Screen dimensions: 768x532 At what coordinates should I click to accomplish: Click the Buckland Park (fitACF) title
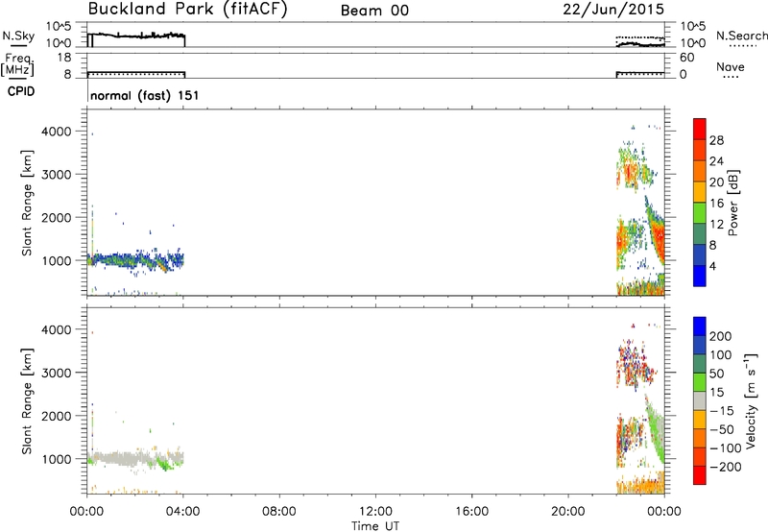click(187, 10)
